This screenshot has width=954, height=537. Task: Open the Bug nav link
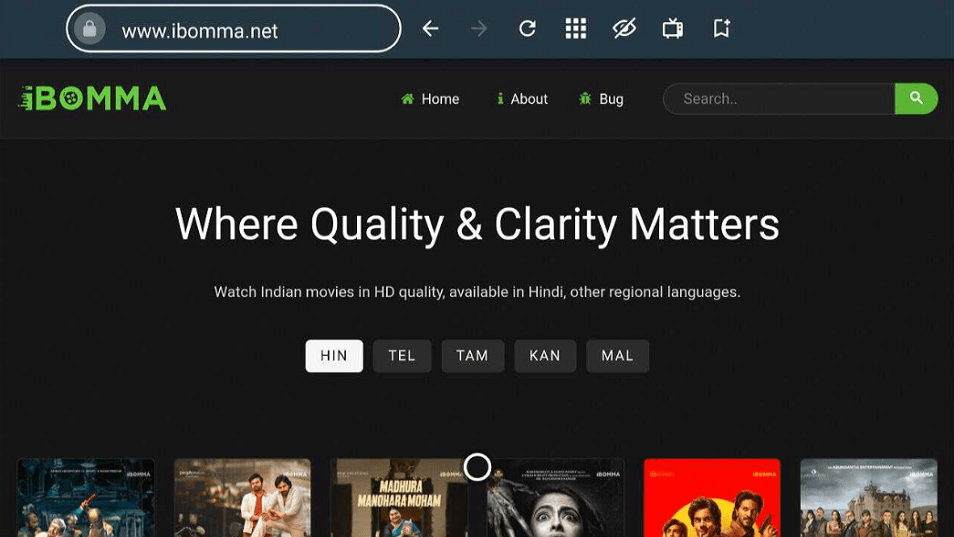click(x=601, y=99)
